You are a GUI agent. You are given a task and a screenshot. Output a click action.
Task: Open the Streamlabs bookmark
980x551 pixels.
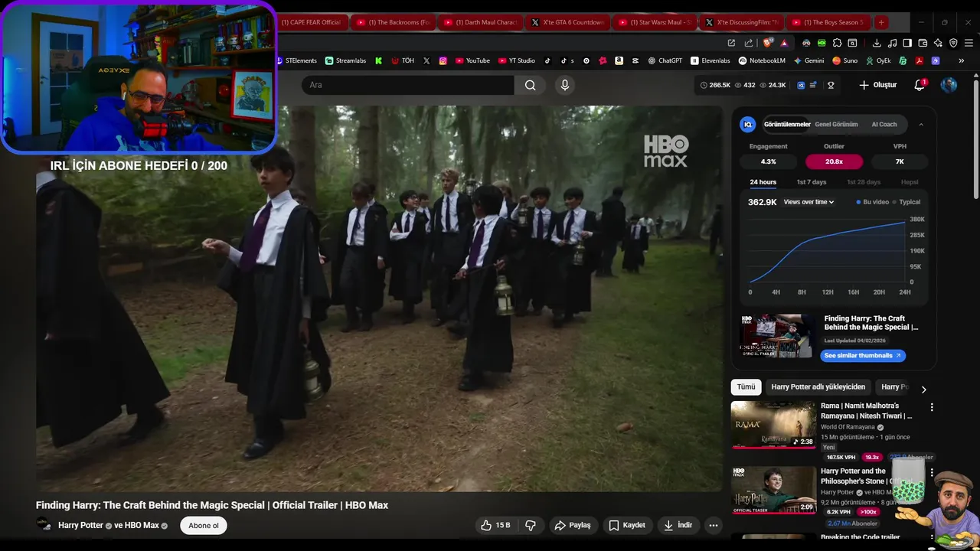[345, 60]
